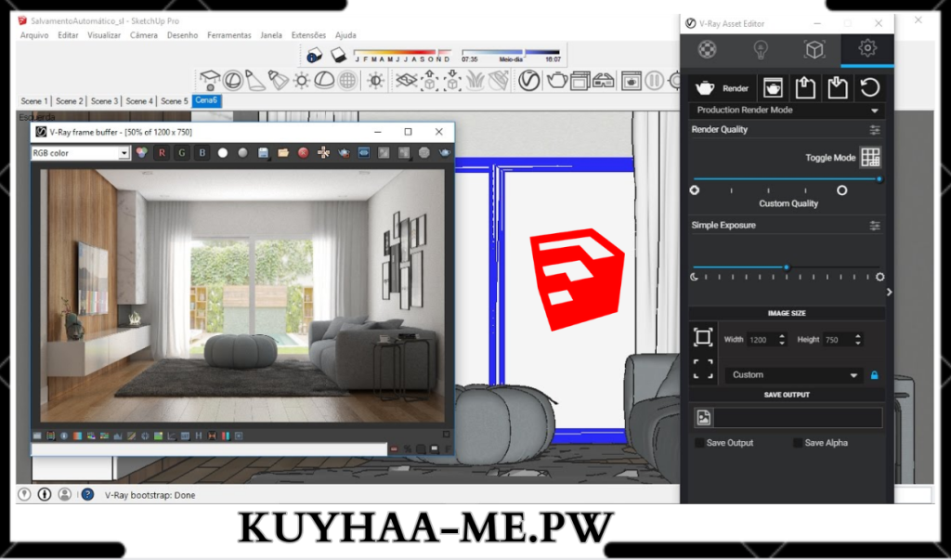This screenshot has height=560, width=951.
Task: Open the frame buffer from Asset Editor
Action: pos(772,88)
